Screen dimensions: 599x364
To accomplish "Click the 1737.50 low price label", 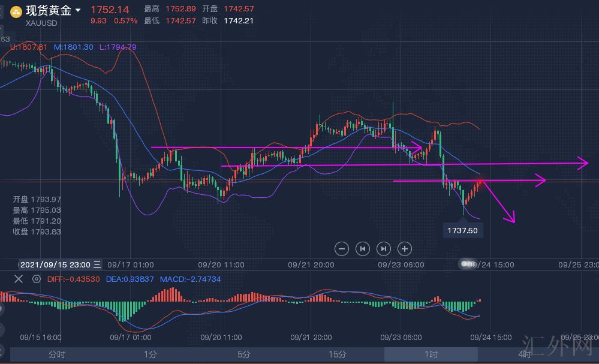I will point(463,230).
